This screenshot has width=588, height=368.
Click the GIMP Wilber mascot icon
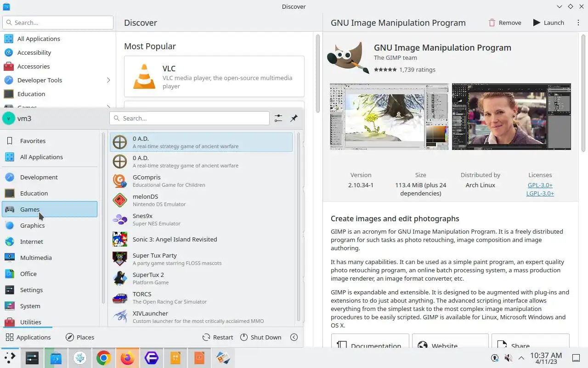[348, 58]
